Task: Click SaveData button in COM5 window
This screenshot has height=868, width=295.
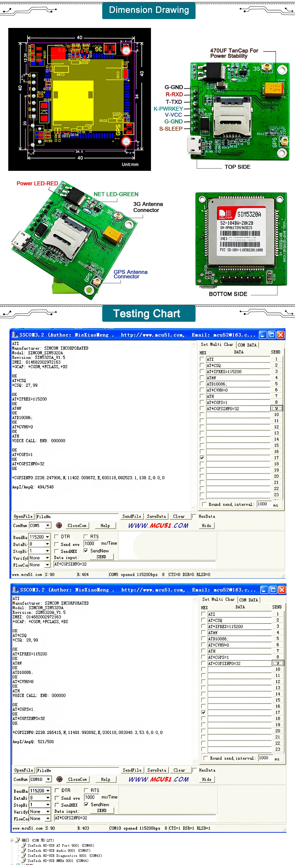Action: point(156,516)
